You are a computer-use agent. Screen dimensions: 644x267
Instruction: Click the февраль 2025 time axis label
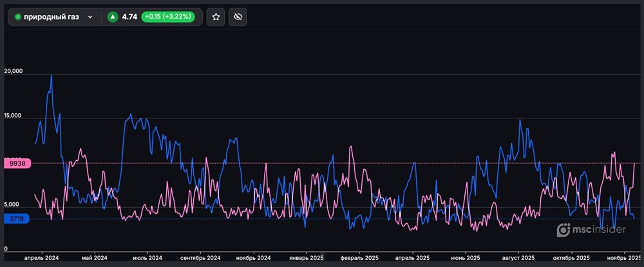[x=359, y=258]
